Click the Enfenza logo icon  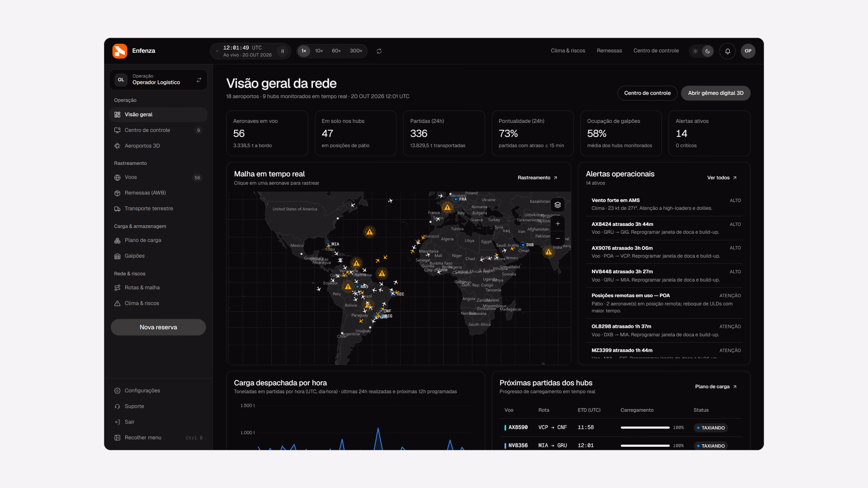pos(120,51)
